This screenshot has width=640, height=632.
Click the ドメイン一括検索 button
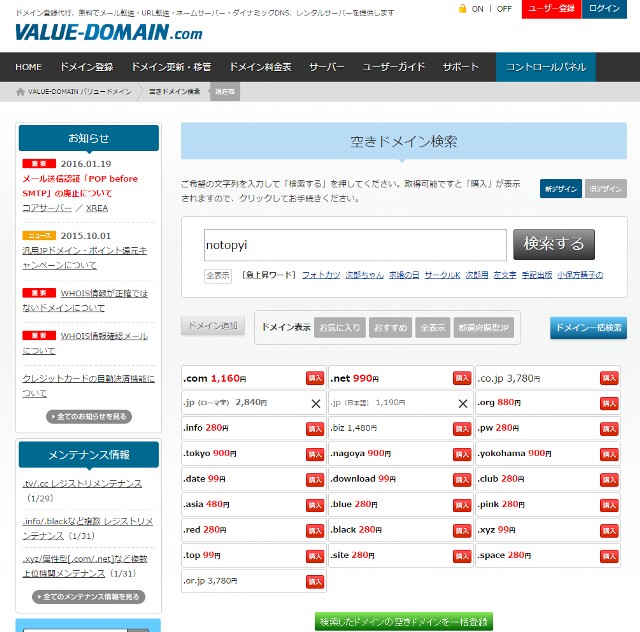(589, 328)
